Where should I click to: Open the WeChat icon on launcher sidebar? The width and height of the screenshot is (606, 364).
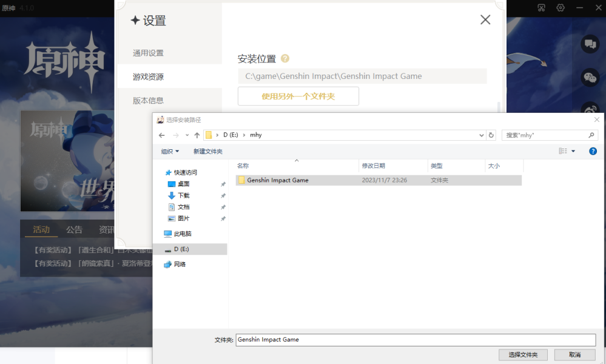tap(590, 78)
